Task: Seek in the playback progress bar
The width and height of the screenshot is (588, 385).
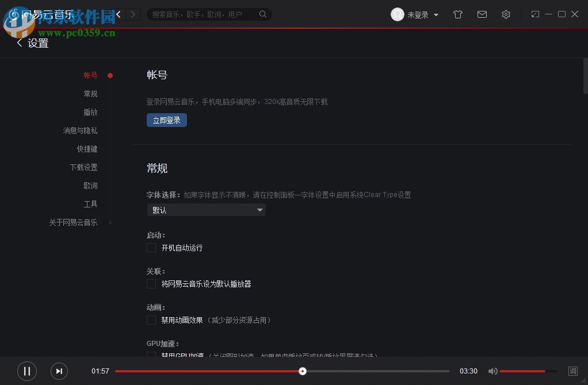Action: pos(303,371)
